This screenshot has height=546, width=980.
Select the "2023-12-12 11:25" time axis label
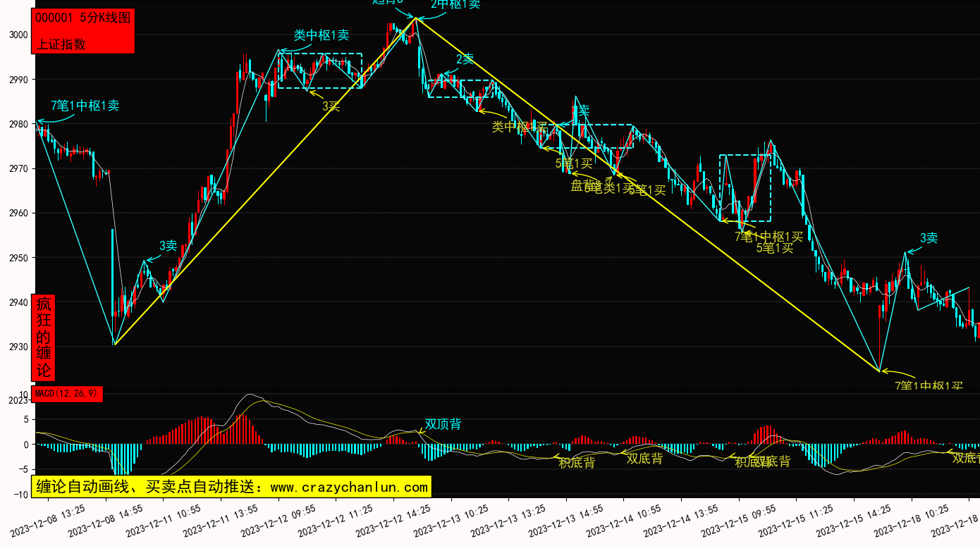tap(336, 521)
